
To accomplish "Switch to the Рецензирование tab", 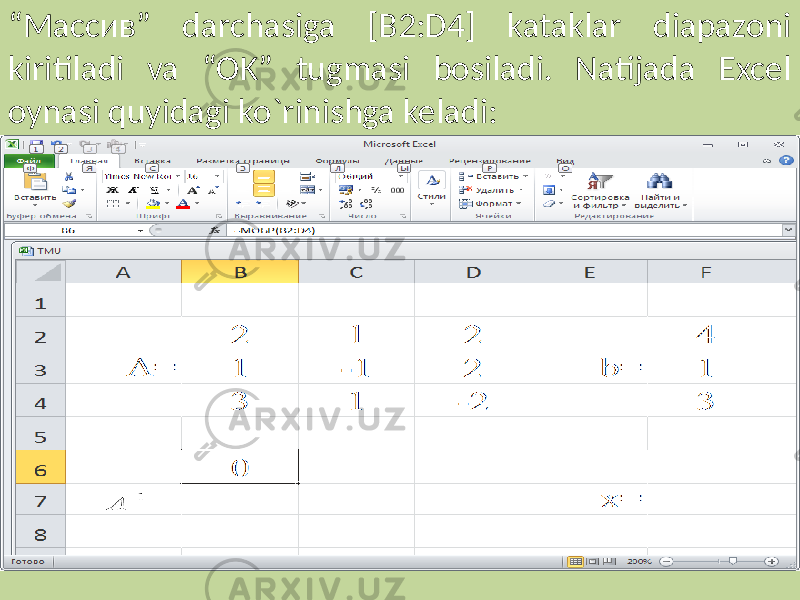I will pos(490,161).
